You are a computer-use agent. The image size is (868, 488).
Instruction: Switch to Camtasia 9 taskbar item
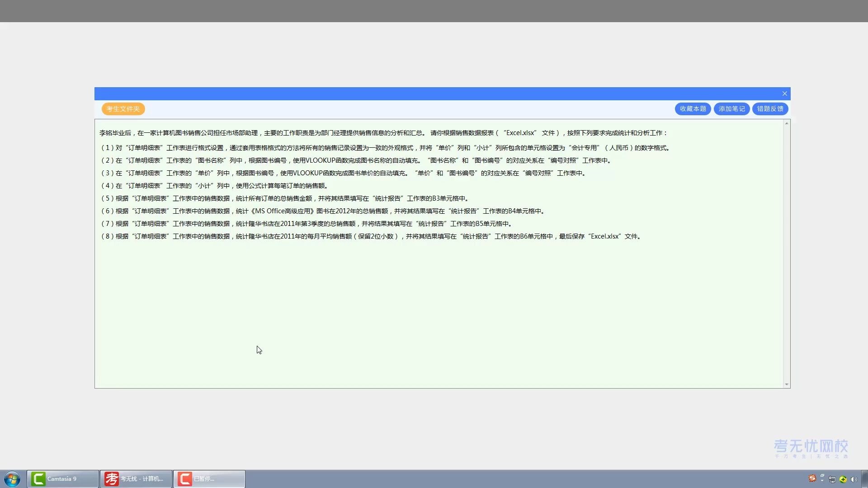(x=63, y=479)
